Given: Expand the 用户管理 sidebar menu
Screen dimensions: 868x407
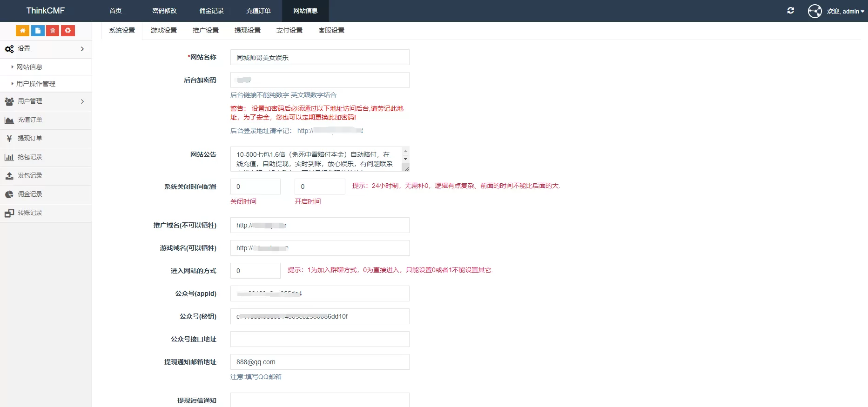Looking at the screenshot, I should coord(46,101).
